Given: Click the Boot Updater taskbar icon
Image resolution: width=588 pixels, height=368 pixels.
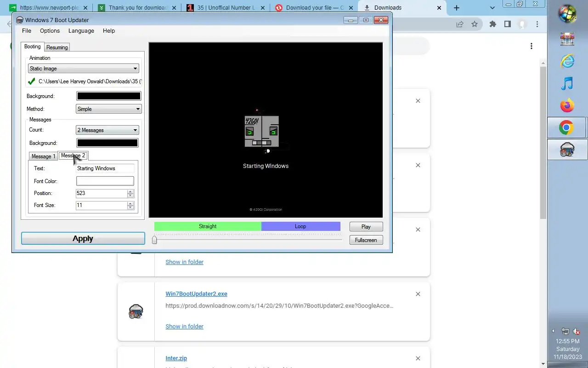Looking at the screenshot, I should 567,149.
